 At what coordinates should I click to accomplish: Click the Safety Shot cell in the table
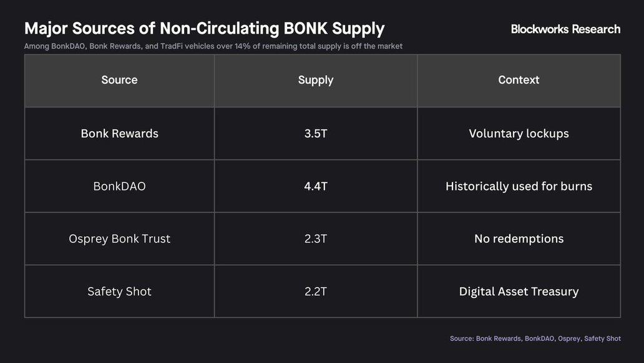coord(119,291)
